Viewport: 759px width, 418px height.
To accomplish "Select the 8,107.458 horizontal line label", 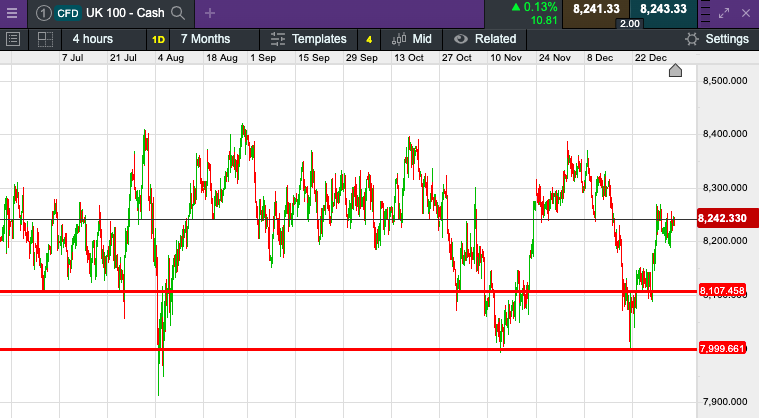I will click(x=722, y=291).
